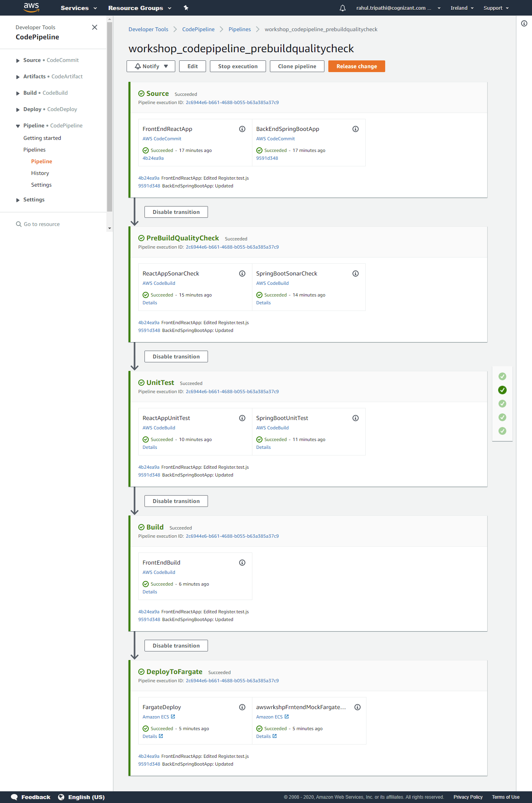
Task: Expand the Source CodeCommit tree section
Action: tap(18, 60)
